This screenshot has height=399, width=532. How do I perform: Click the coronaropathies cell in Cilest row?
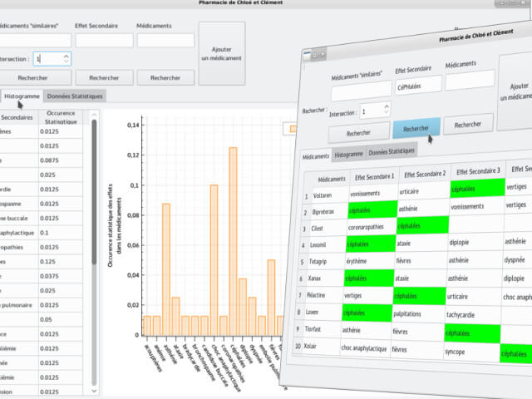[x=372, y=227]
